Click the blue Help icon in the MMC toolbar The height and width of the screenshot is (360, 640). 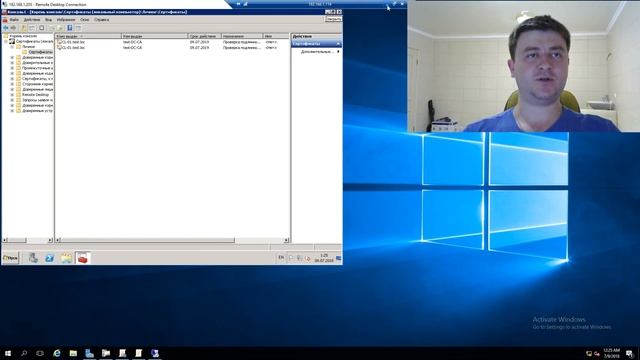click(70, 28)
